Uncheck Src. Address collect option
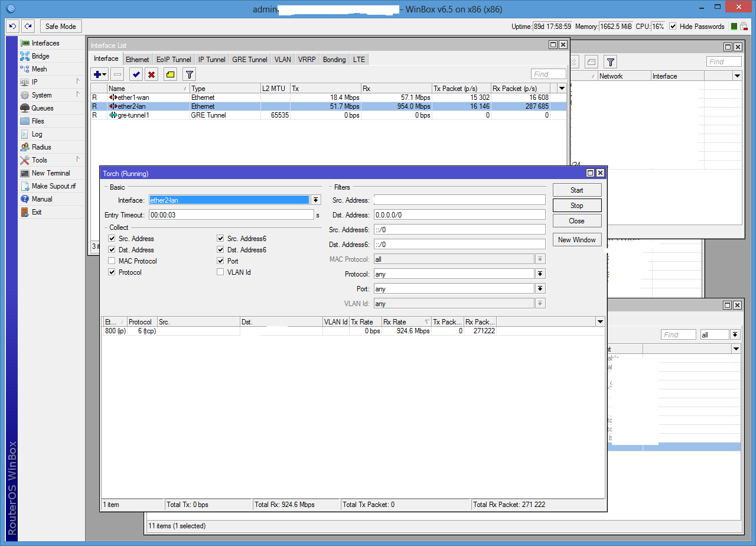The image size is (756, 546). pos(112,239)
